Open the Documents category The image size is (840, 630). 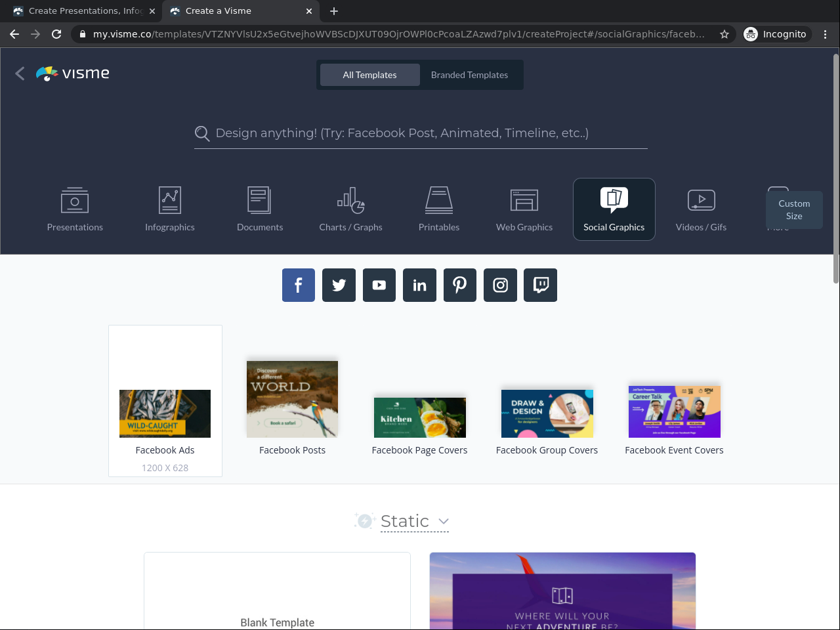pos(260,209)
